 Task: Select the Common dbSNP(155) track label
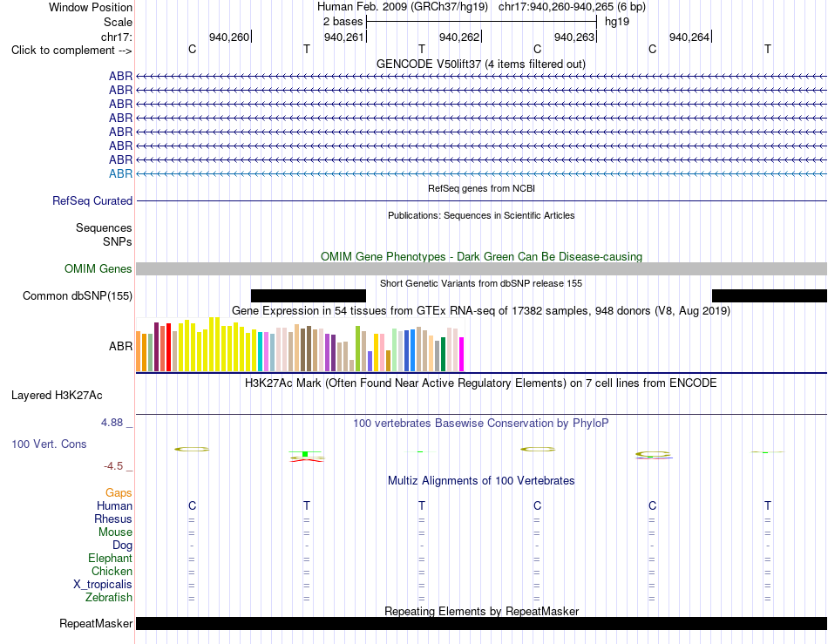click(x=78, y=295)
